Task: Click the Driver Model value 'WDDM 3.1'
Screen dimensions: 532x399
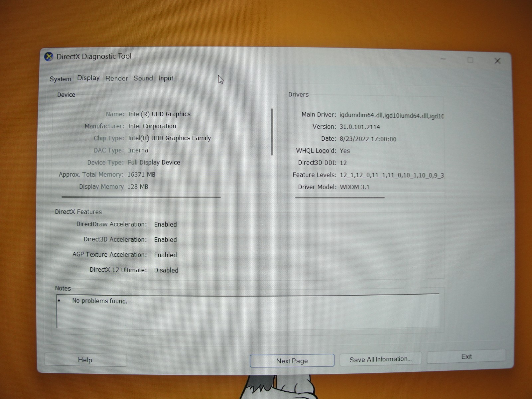Action: [355, 187]
